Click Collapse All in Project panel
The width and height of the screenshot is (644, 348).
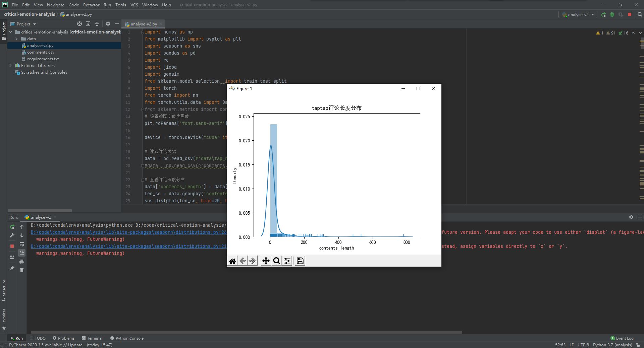pyautogui.click(x=97, y=24)
